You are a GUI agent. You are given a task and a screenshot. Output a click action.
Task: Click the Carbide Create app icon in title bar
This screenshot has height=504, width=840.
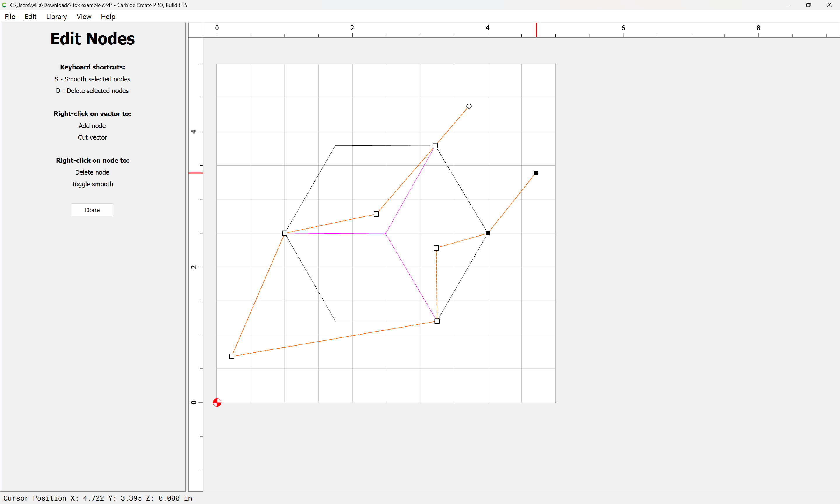tap(4, 5)
